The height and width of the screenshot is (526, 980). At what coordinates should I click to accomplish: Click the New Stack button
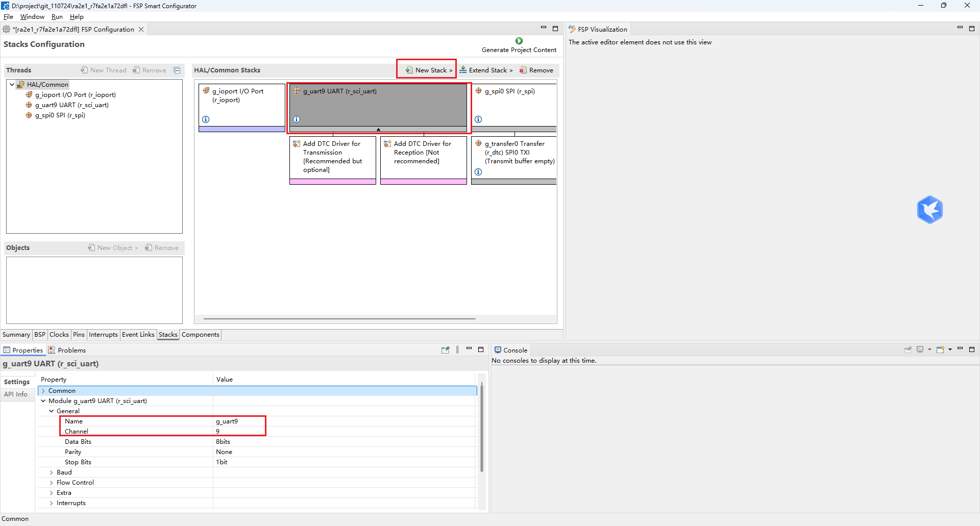point(429,70)
